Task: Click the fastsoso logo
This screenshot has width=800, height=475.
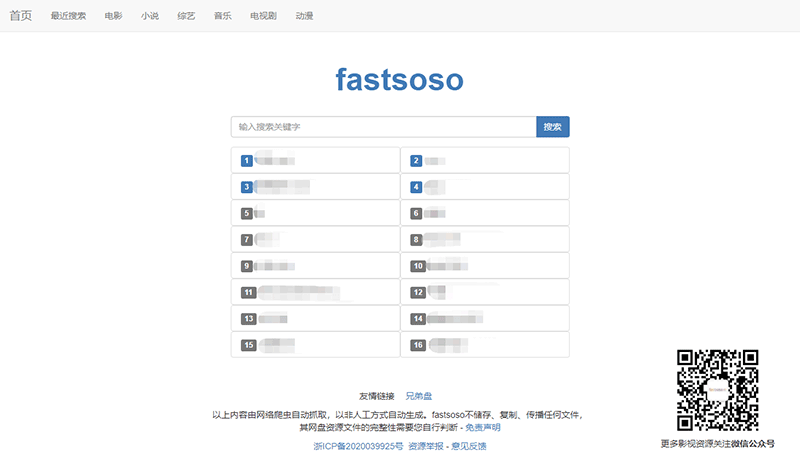Action: [399, 80]
